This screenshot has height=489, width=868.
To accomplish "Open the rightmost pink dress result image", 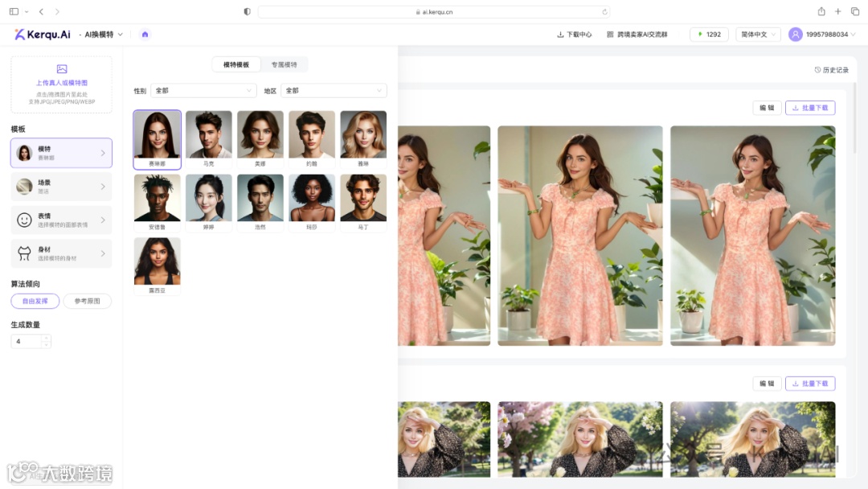I will coord(753,236).
